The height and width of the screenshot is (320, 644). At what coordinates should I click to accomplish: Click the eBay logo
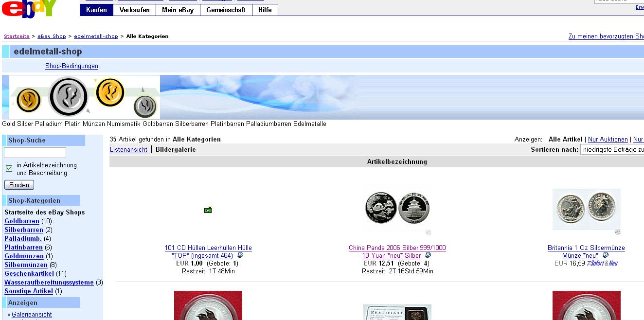28,9
